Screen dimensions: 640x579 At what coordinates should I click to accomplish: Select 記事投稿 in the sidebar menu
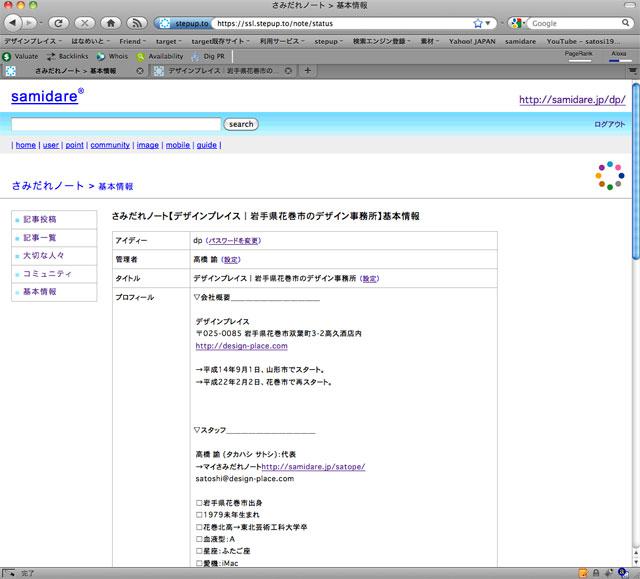(40, 219)
